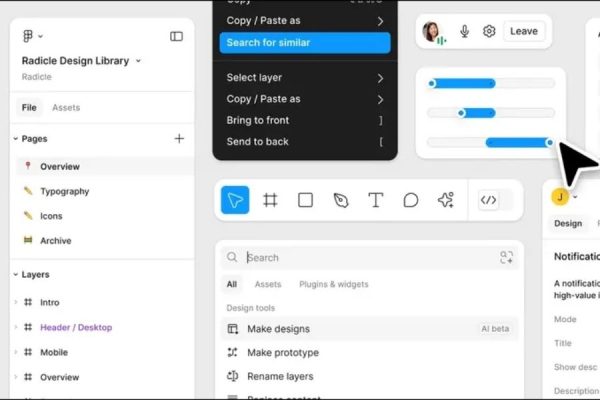Add a new page with plus icon

click(x=179, y=139)
